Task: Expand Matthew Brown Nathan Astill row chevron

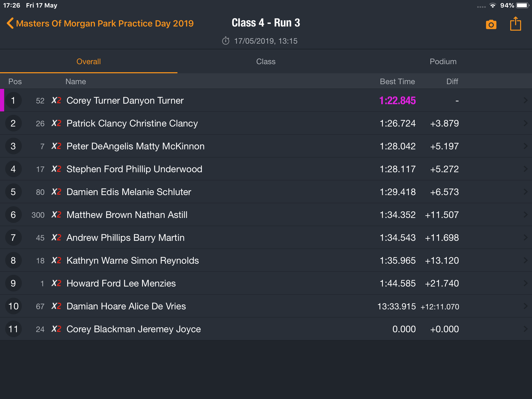Action: coord(525,215)
